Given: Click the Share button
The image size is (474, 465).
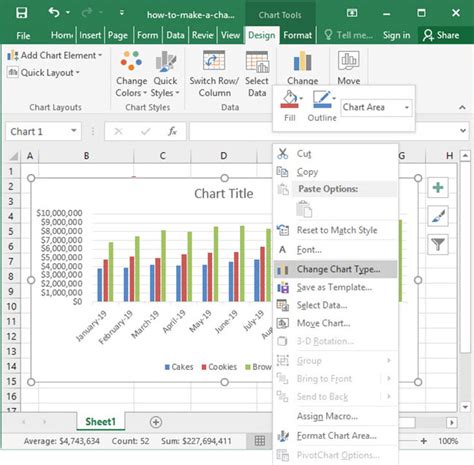Looking at the screenshot, I should point(441,35).
